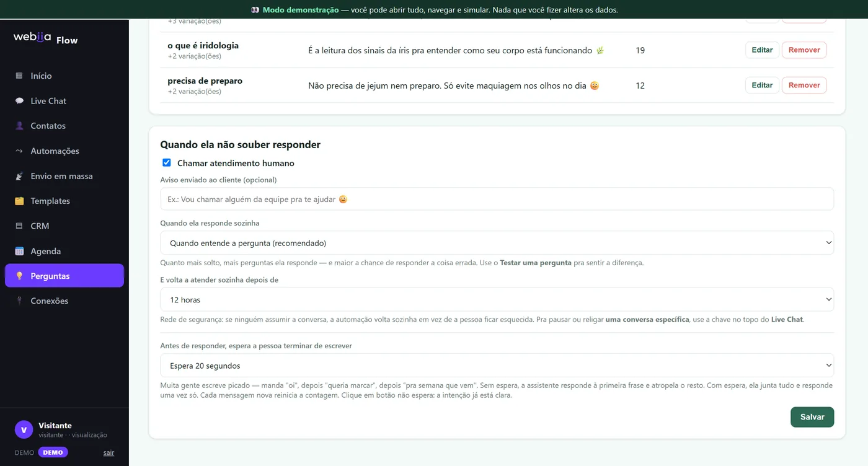Click the webiia Flow logo
The image size is (868, 466).
click(x=46, y=38)
